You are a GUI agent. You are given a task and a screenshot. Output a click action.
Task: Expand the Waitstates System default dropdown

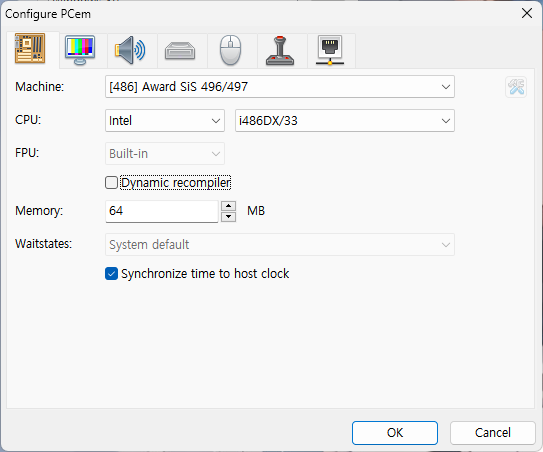280,245
